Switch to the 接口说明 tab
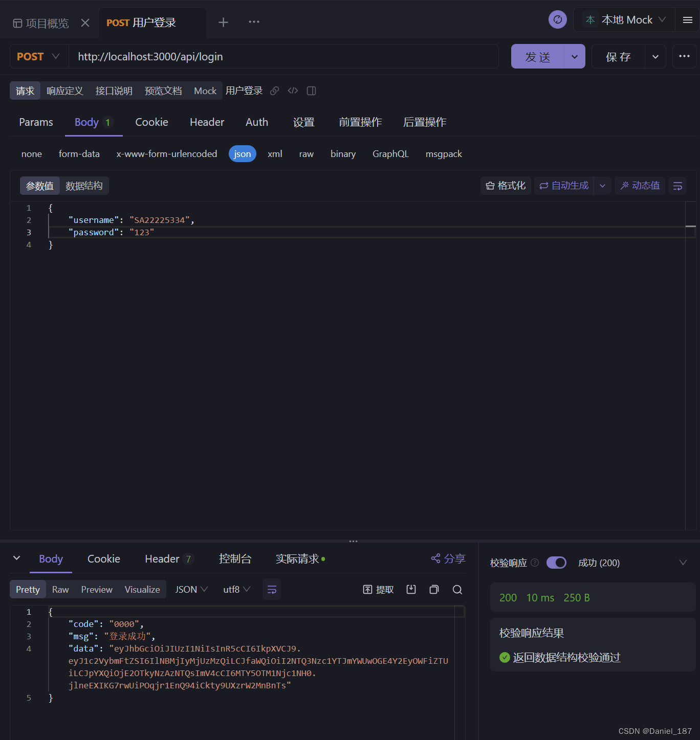This screenshot has height=740, width=700. tap(114, 91)
